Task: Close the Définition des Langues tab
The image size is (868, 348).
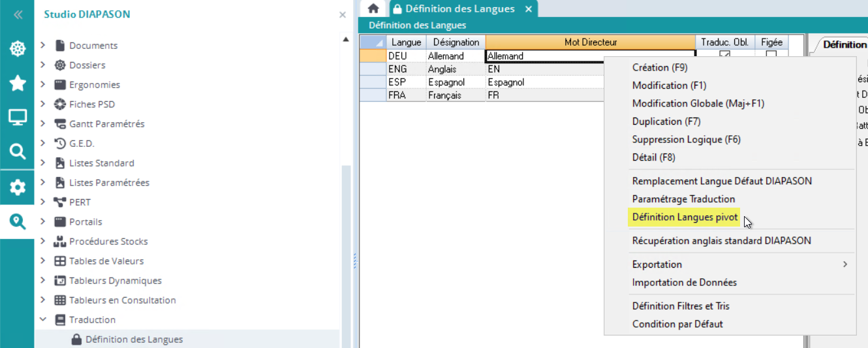Action: click(x=529, y=9)
